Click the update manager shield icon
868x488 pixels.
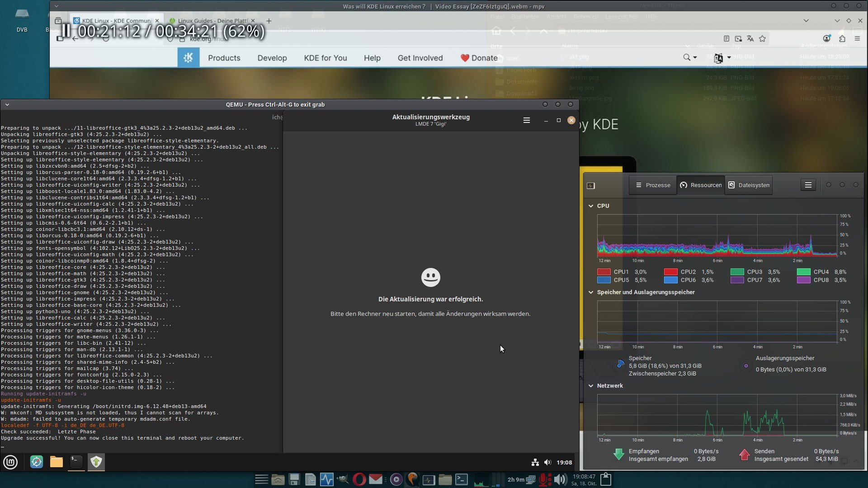pos(96,462)
